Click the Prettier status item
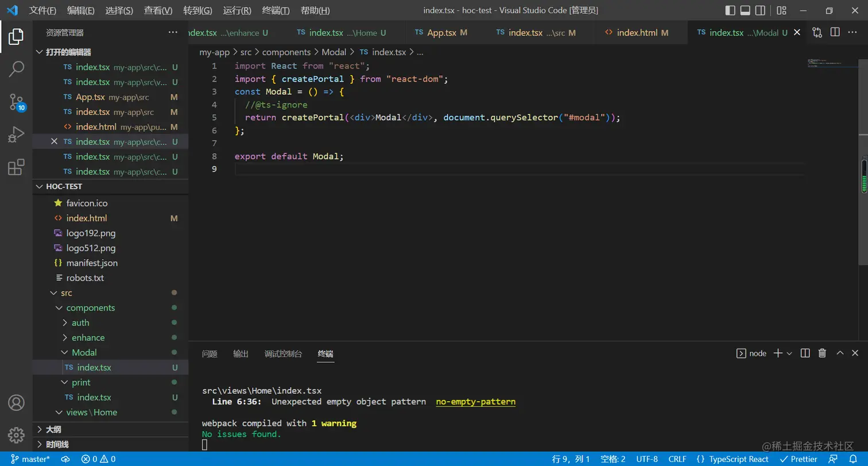Screen dimensions: 868x466 click(x=799, y=459)
